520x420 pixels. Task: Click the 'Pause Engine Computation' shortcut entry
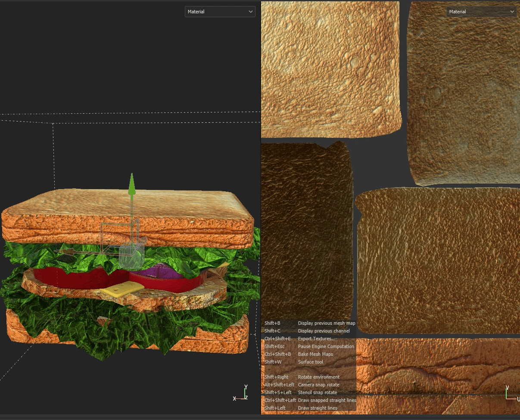click(310, 346)
